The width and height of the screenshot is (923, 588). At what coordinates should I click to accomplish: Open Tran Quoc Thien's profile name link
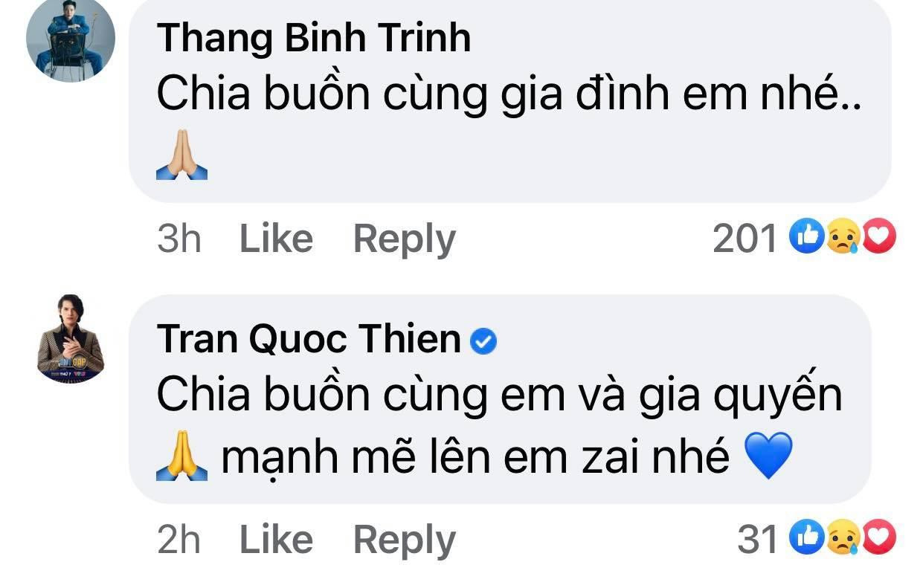click(x=309, y=340)
